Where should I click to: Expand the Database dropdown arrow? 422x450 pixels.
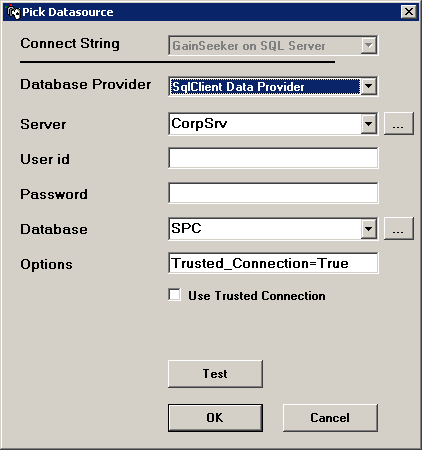click(x=369, y=229)
